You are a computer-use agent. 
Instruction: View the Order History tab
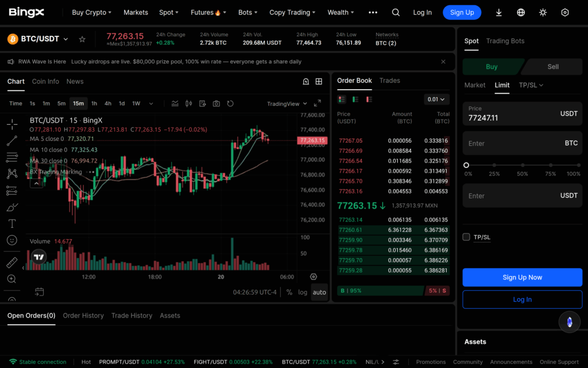tap(83, 316)
